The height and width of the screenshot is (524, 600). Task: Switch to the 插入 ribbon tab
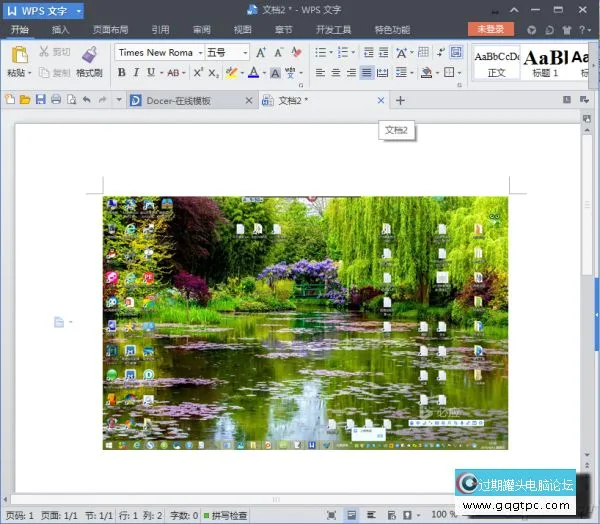(61, 30)
